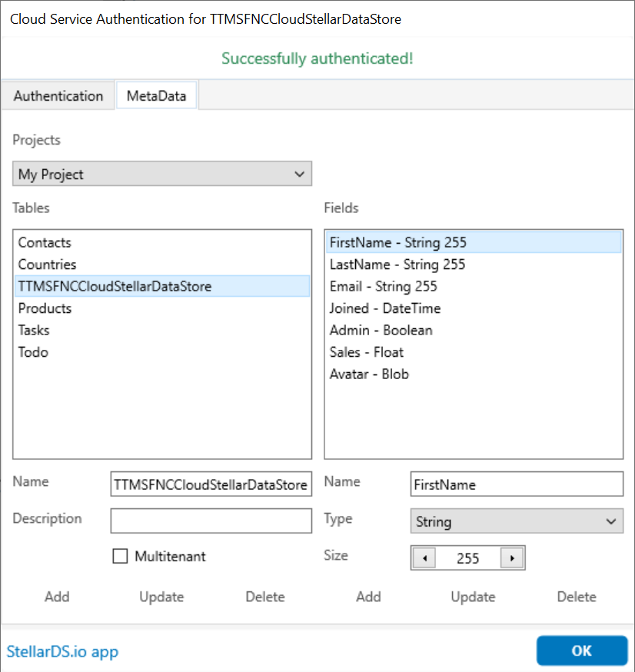The image size is (635, 672).
Task: Click the table Name input field
Action: [211, 484]
